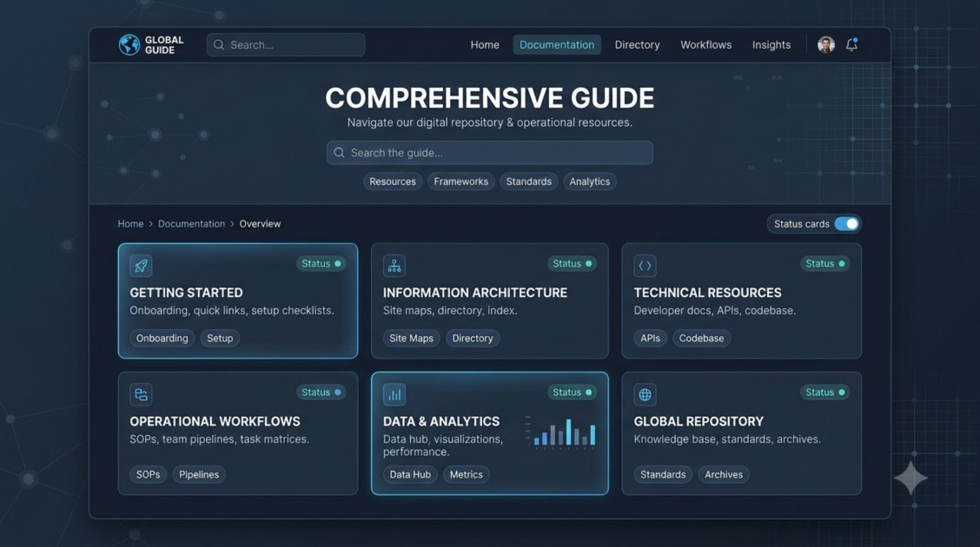This screenshot has width=980, height=547.
Task: Focus the 'Search the guide...' field
Action: coord(489,153)
